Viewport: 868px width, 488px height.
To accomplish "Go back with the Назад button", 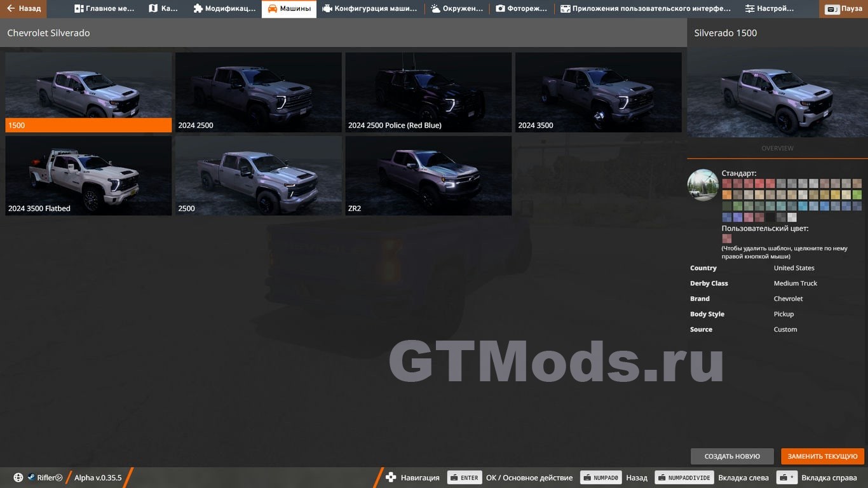I will (24, 9).
